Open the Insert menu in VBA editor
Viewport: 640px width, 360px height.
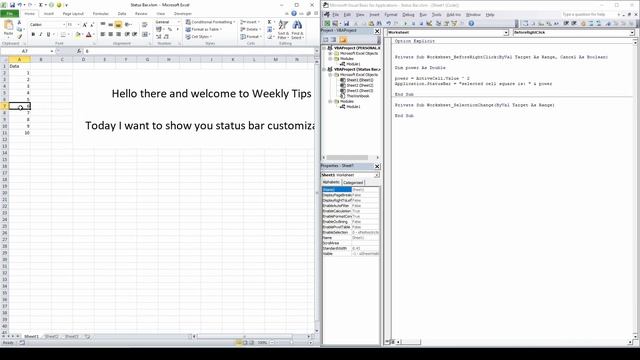(374, 15)
